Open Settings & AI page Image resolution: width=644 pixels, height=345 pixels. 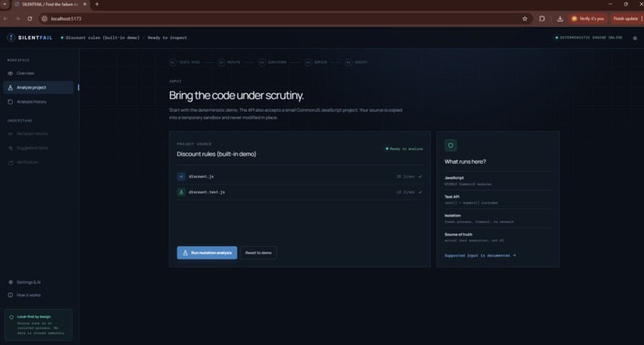(x=38, y=282)
